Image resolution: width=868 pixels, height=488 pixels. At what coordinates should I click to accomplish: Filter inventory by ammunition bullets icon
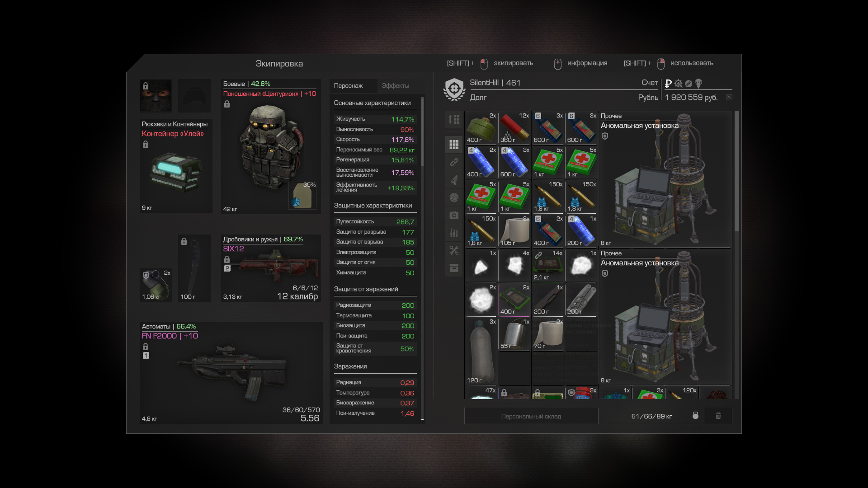454,233
